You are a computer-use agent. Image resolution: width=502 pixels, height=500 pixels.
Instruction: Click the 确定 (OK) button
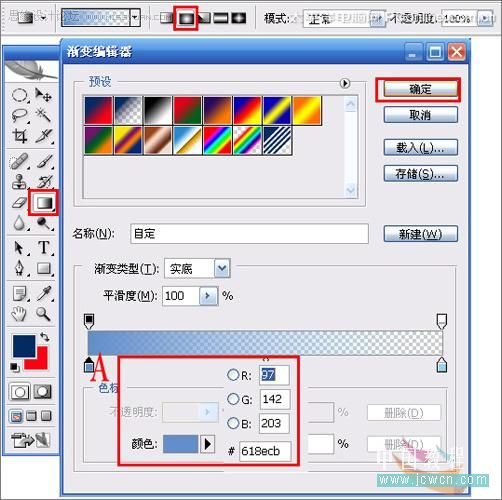[420, 89]
